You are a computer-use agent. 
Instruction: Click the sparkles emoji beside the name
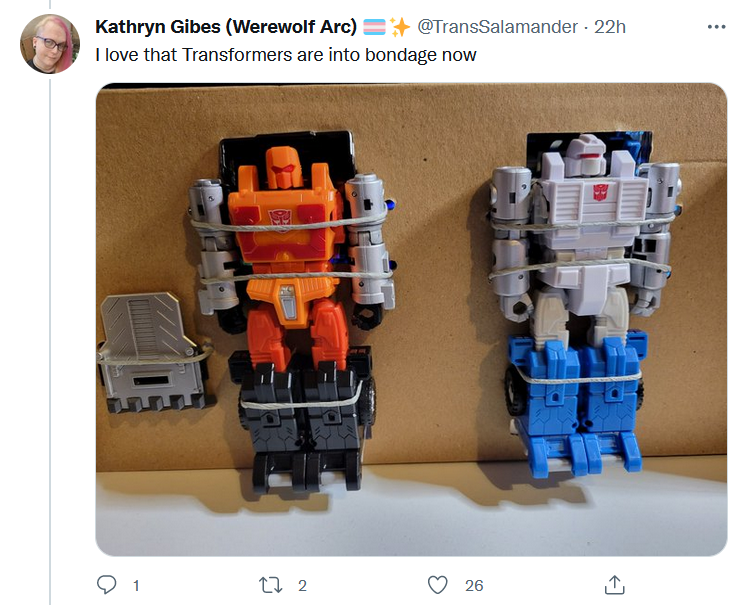(x=400, y=27)
